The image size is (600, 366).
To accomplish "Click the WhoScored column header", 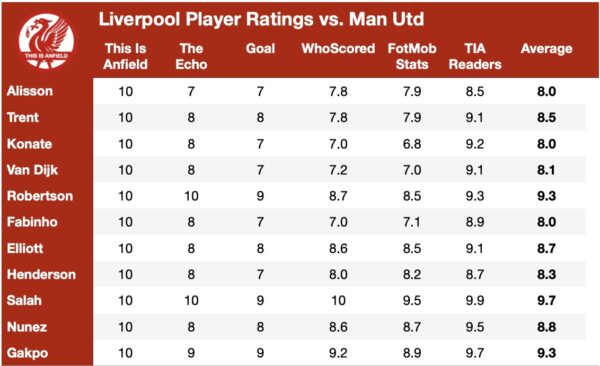I will (338, 49).
